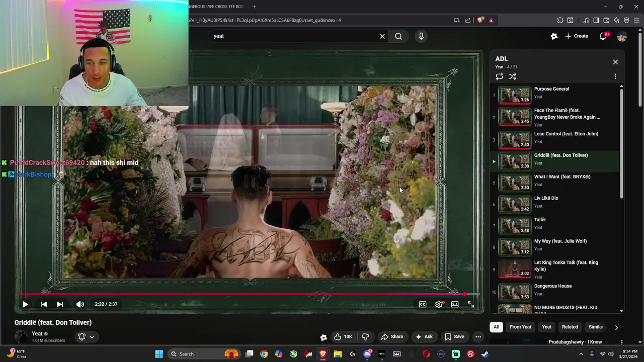Select Face The Flamë in the playlist
Screen dimensions: 644x362
(x=555, y=117)
